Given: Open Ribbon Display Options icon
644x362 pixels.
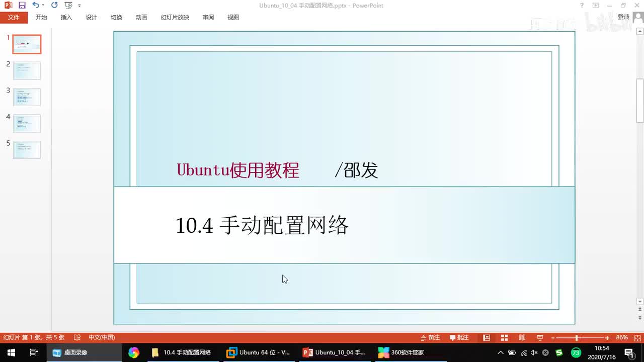Looking at the screenshot, I should click(596, 6).
